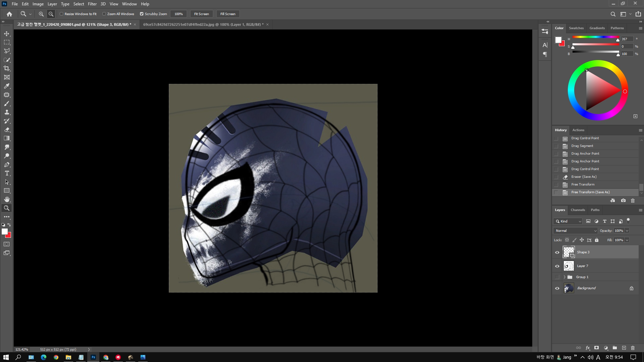This screenshot has height=362, width=644.
Task: Create new layer from Layers panel footer
Action: (624, 348)
